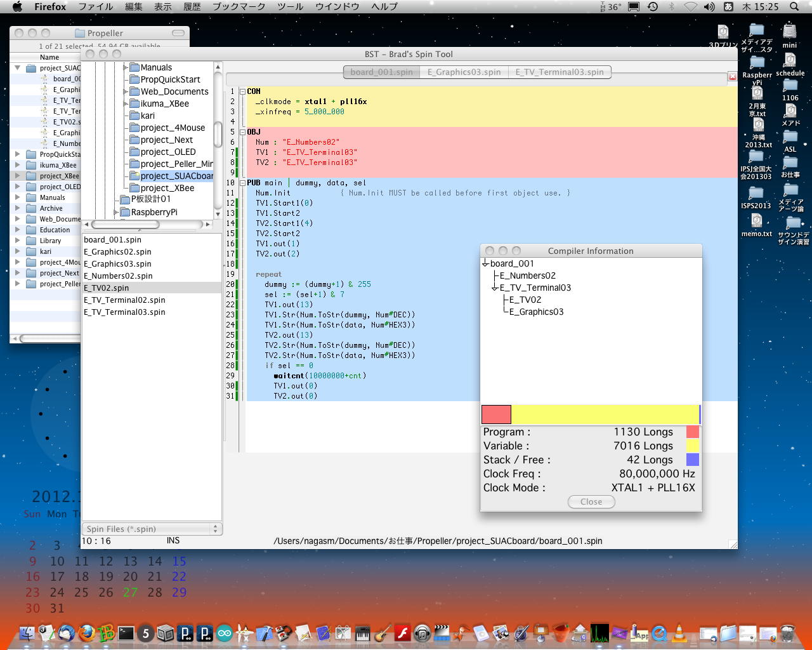Open the Arduino app in the dock
The height and width of the screenshot is (650, 812).
coord(225,633)
